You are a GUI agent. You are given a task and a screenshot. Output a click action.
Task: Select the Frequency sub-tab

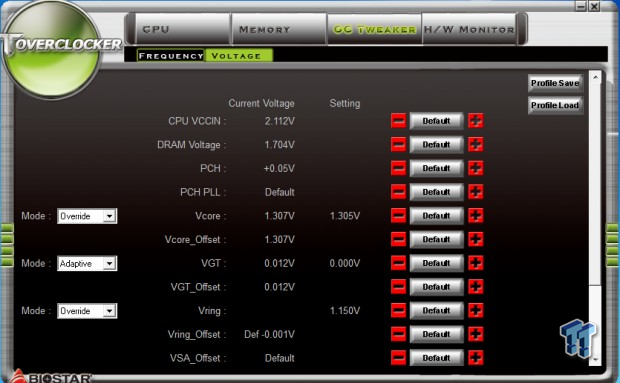point(170,56)
